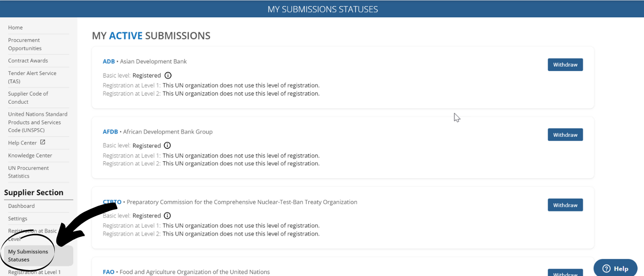Click info icon beside ADB Registered status

pos(168,75)
